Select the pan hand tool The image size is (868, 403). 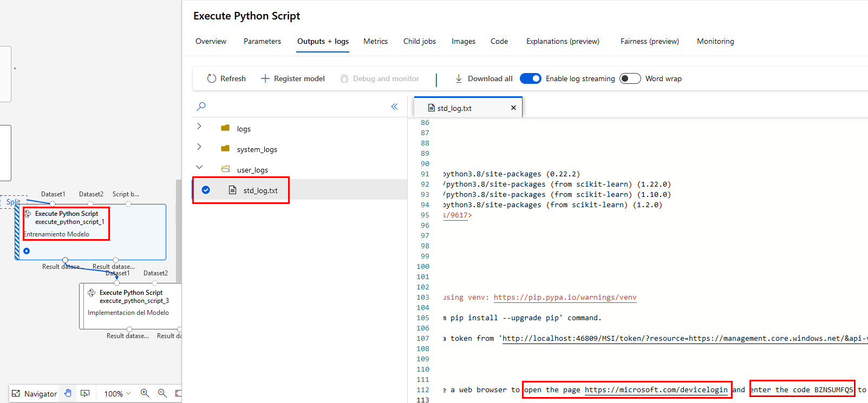click(68, 393)
